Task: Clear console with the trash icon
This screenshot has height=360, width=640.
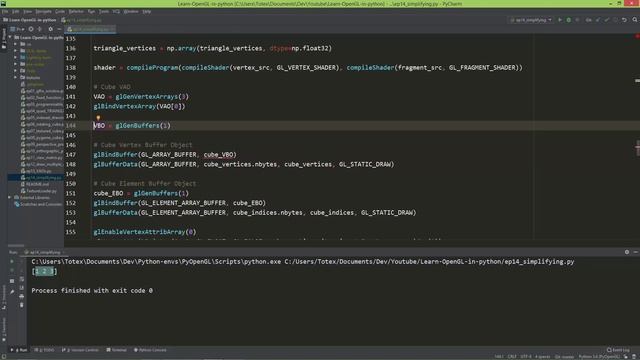Action: [x=22, y=305]
